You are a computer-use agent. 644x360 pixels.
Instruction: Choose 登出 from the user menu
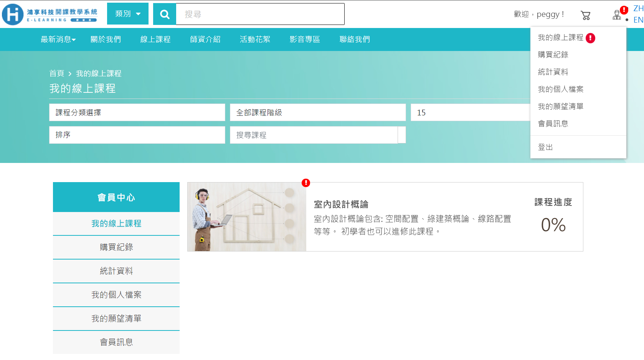pos(545,147)
